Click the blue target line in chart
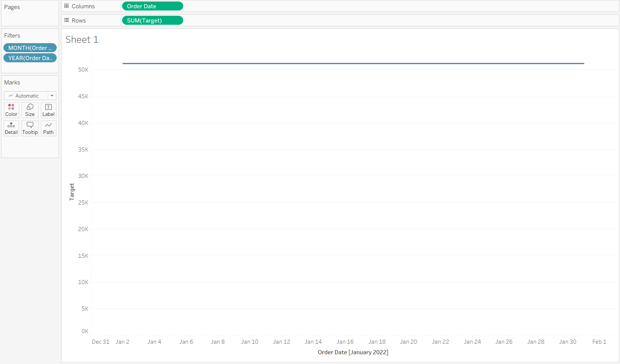This screenshot has height=364, width=620. click(353, 63)
